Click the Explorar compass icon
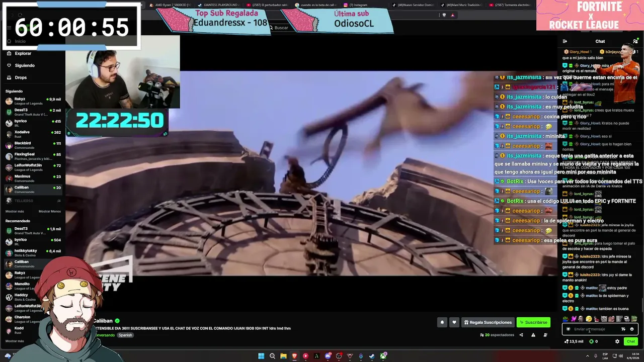Viewport: 644px width, 362px height. point(9,53)
